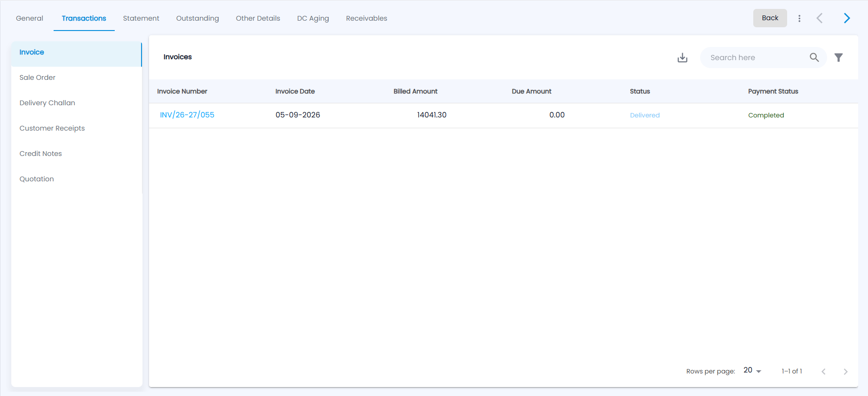Image resolution: width=868 pixels, height=396 pixels.
Task: Download the invoices list
Action: (682, 57)
